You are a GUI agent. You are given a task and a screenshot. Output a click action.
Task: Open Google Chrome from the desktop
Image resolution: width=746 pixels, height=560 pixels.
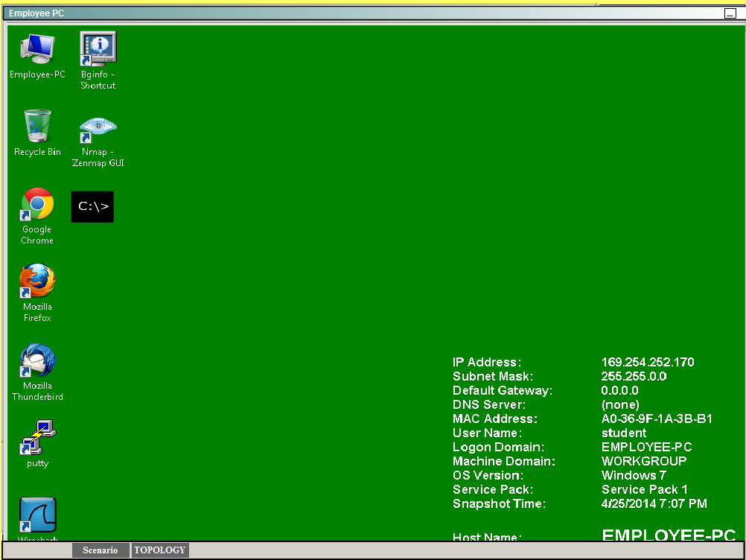coord(37,205)
